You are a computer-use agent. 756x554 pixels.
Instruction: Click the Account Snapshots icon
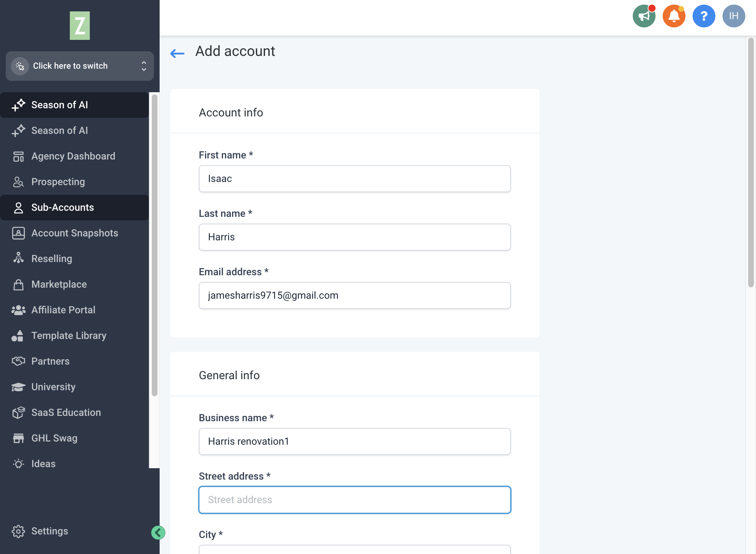pyautogui.click(x=18, y=233)
